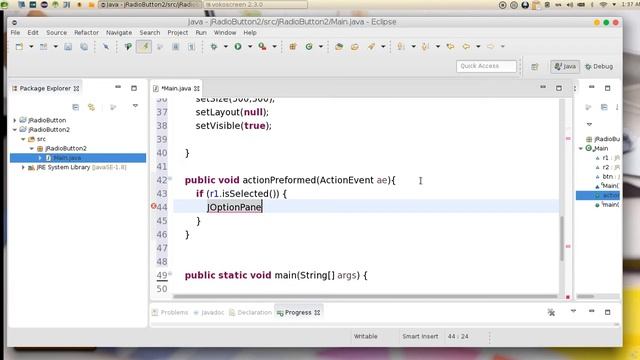Click the New file toolbar icon
The height and width of the screenshot is (360, 640).
(19, 47)
